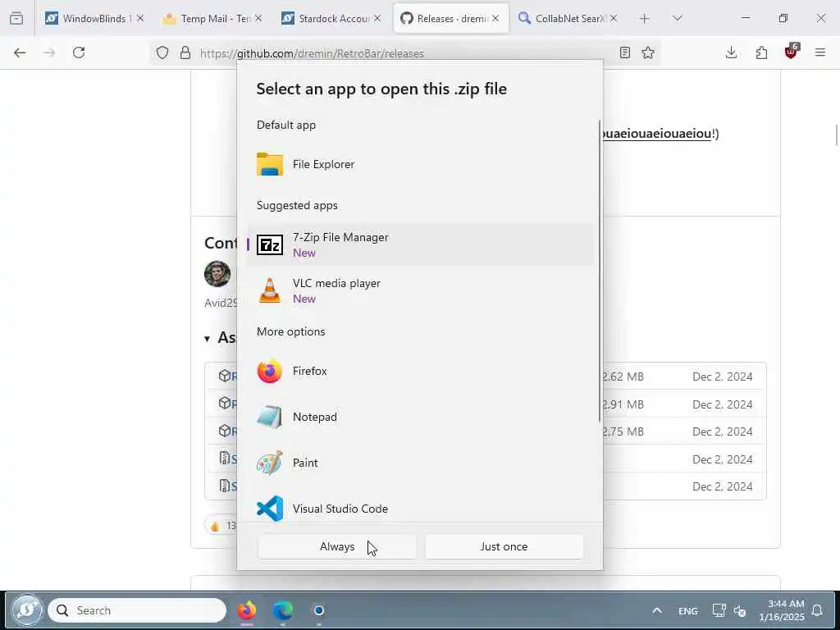Open Firefox downloads panel

[731, 52]
